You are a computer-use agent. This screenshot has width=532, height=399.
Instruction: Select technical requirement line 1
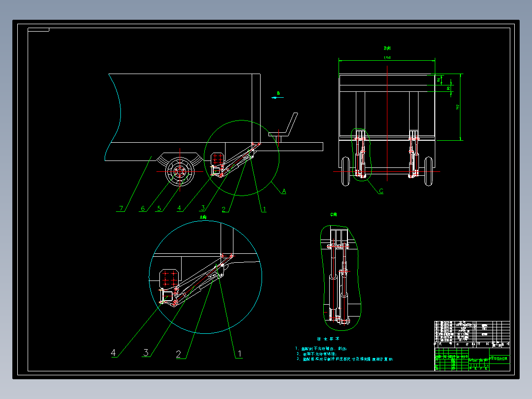(x=321, y=349)
